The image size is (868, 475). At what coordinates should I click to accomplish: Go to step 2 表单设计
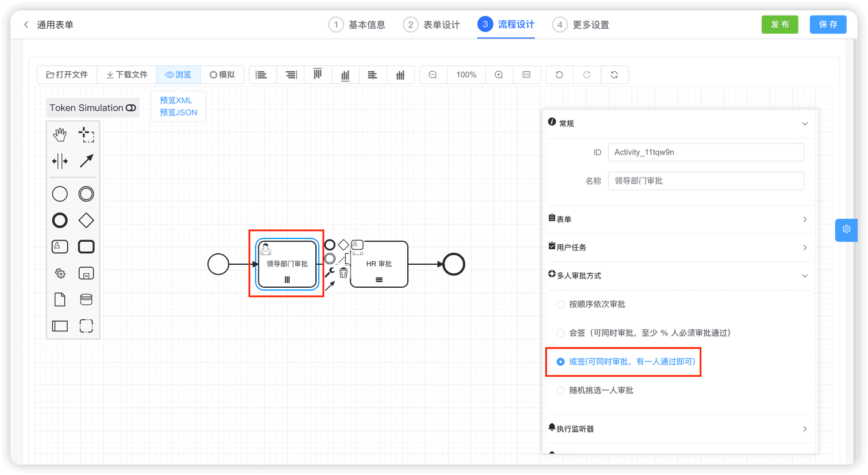coord(431,25)
